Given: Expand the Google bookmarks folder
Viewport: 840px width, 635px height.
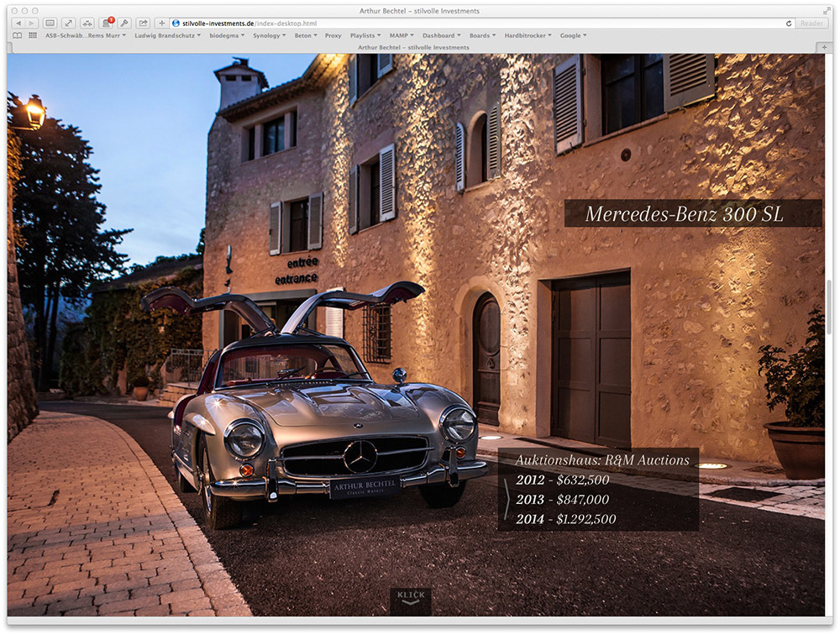Looking at the screenshot, I should click(573, 35).
